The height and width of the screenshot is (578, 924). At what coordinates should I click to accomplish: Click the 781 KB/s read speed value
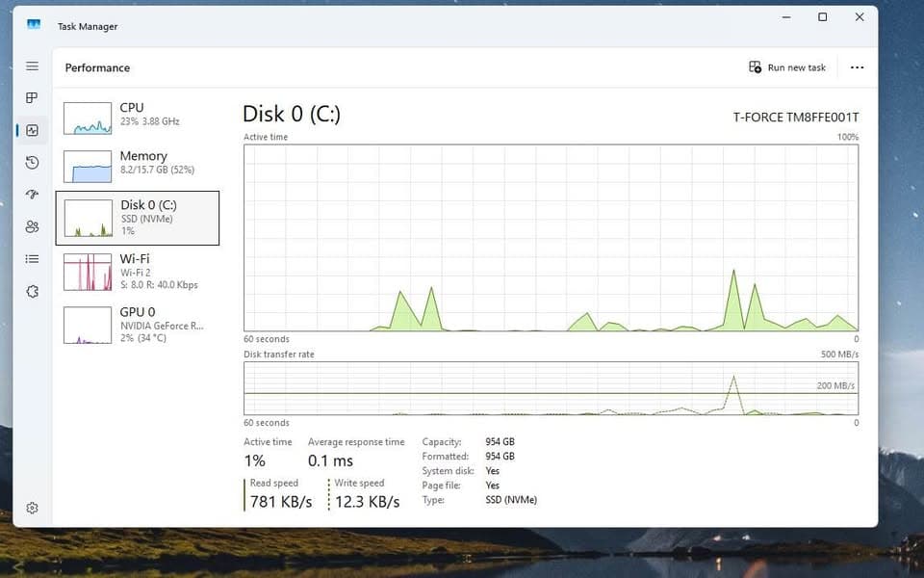[281, 502]
